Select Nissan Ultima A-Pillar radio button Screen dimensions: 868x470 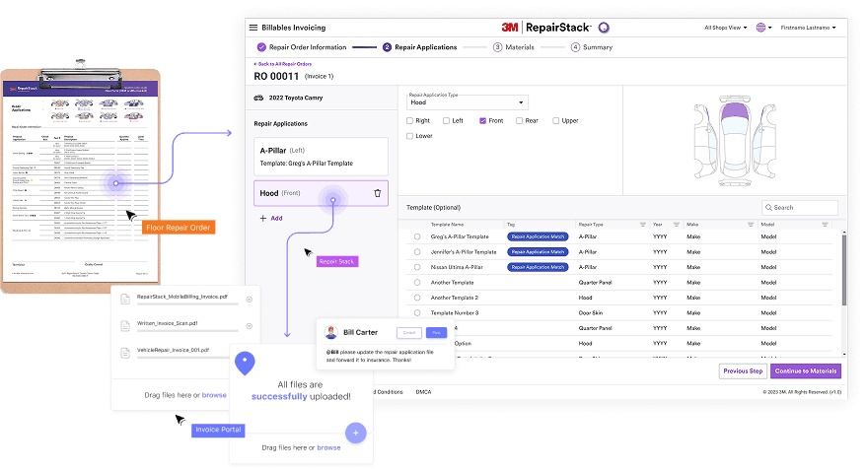point(417,267)
